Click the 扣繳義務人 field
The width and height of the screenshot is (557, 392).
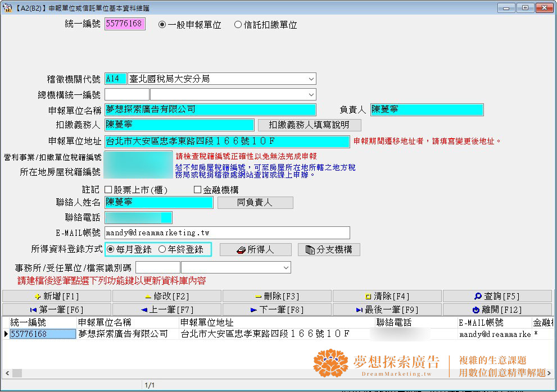[179, 125]
